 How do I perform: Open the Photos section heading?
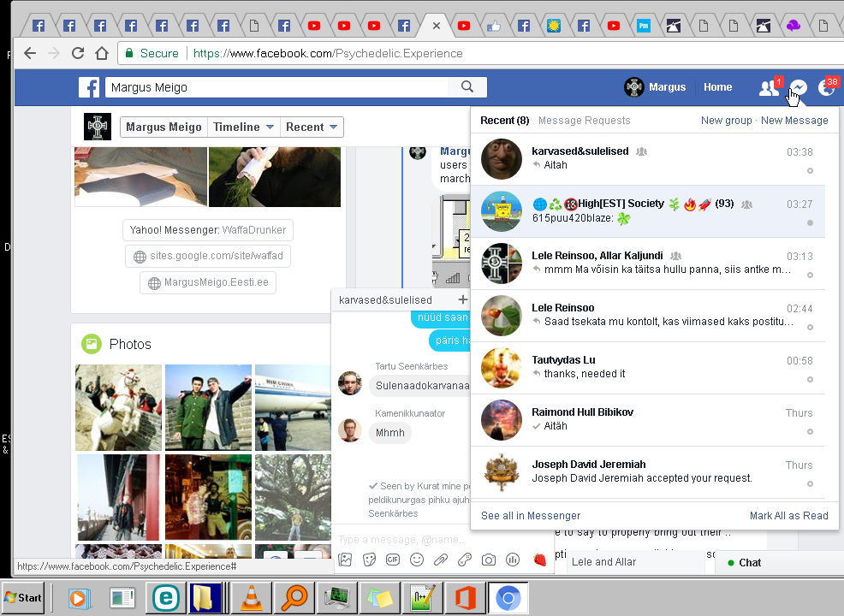[130, 344]
